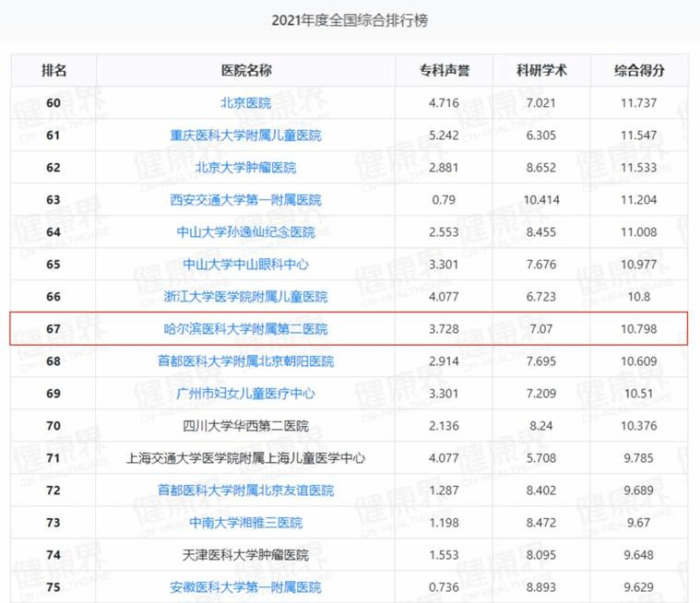Open the 北京医院 hospital link
700x603 pixels.
click(245, 102)
